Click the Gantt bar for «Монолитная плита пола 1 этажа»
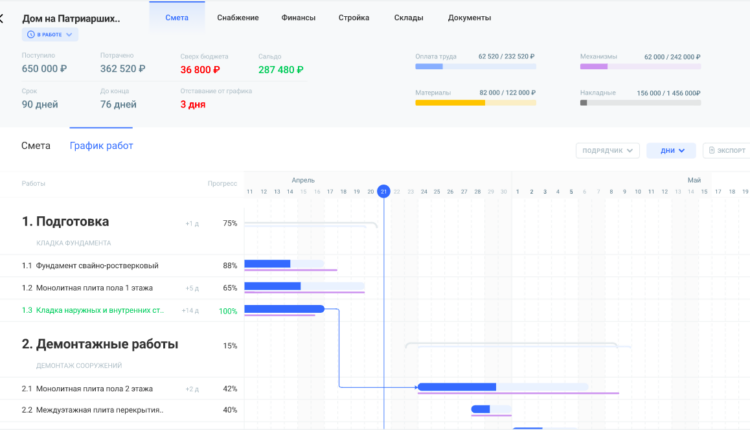Viewport: 750px width, 430px height. tap(273, 286)
